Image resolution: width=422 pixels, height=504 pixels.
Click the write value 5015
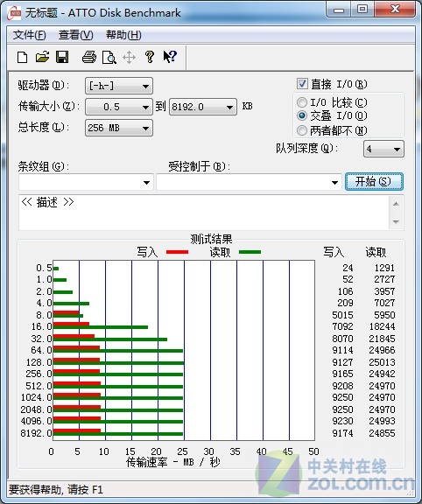pos(342,315)
